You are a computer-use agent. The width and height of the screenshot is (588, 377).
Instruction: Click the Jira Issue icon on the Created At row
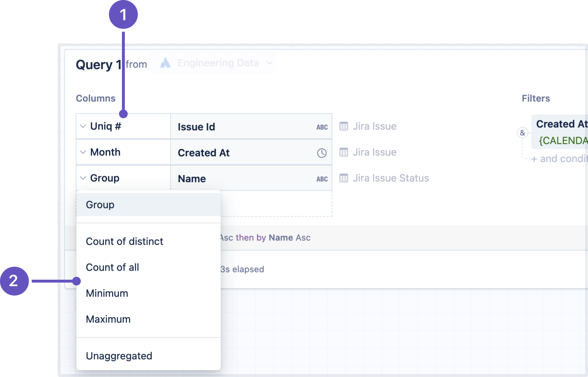pyautogui.click(x=344, y=152)
